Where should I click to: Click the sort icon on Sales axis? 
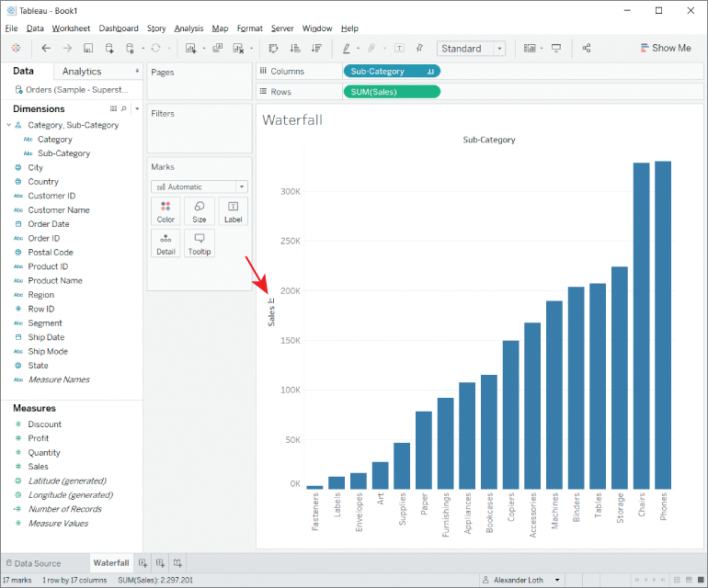[x=271, y=300]
